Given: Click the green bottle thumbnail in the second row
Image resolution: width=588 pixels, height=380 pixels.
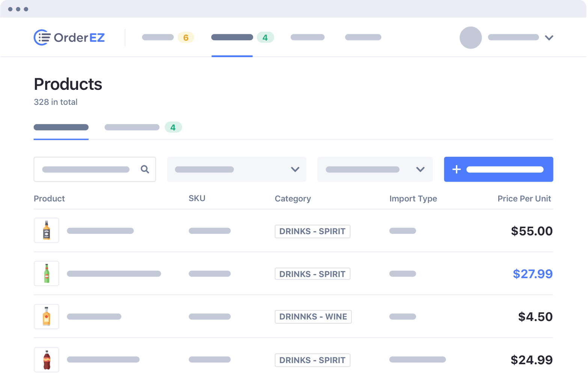Looking at the screenshot, I should pos(46,273).
